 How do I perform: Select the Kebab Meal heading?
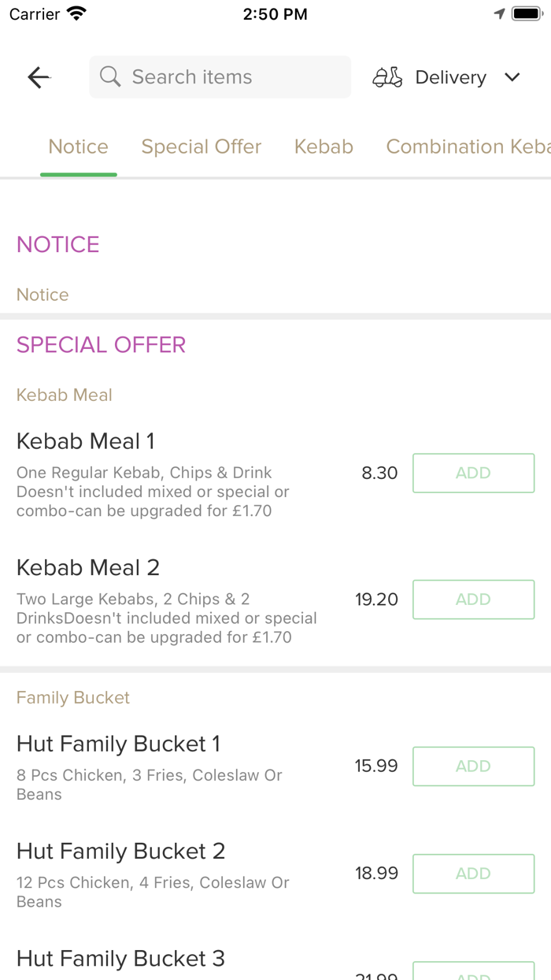click(64, 395)
